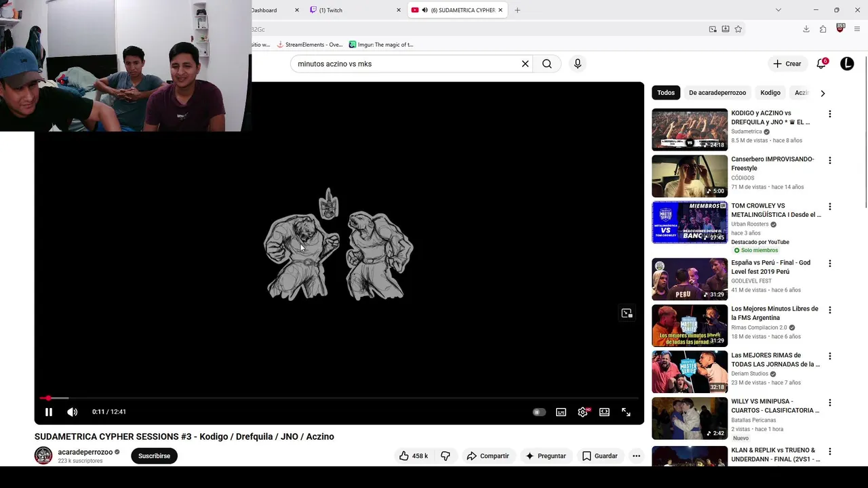Image resolution: width=868 pixels, height=488 pixels.
Task: Close the Twitch browser tab
Action: 399,10
